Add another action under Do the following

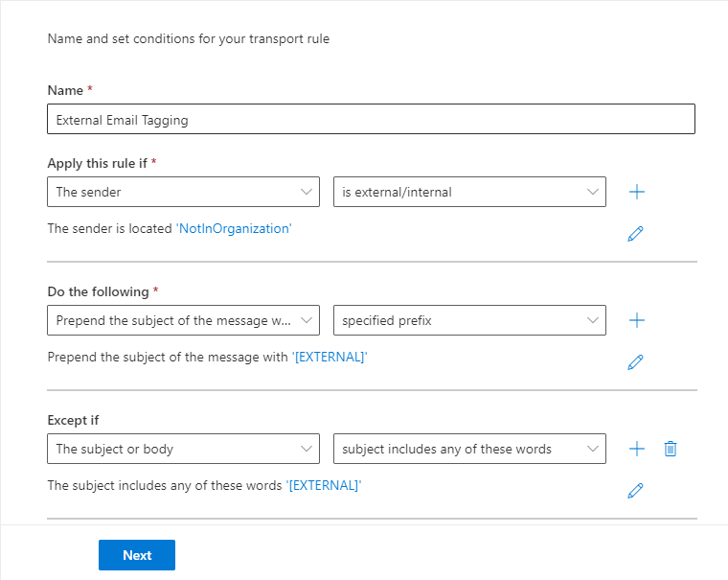[x=637, y=320]
